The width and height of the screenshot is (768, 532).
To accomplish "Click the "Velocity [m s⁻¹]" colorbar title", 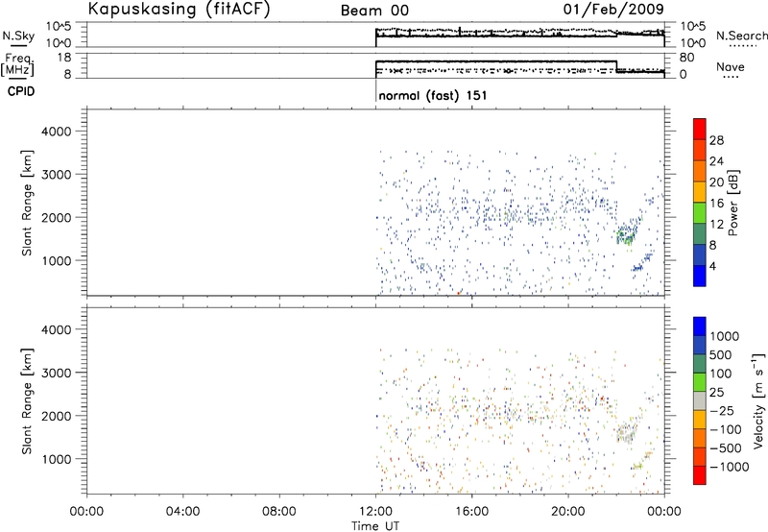I will 758,400.
